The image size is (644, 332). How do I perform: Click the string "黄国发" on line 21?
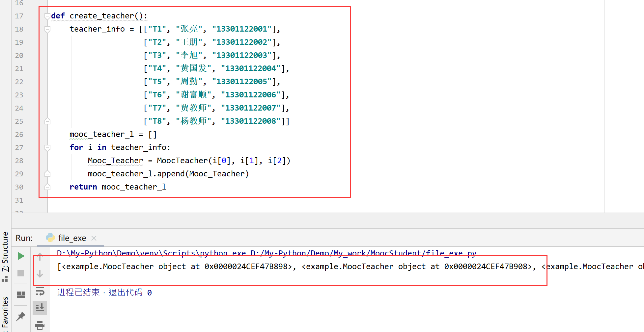[194, 68]
